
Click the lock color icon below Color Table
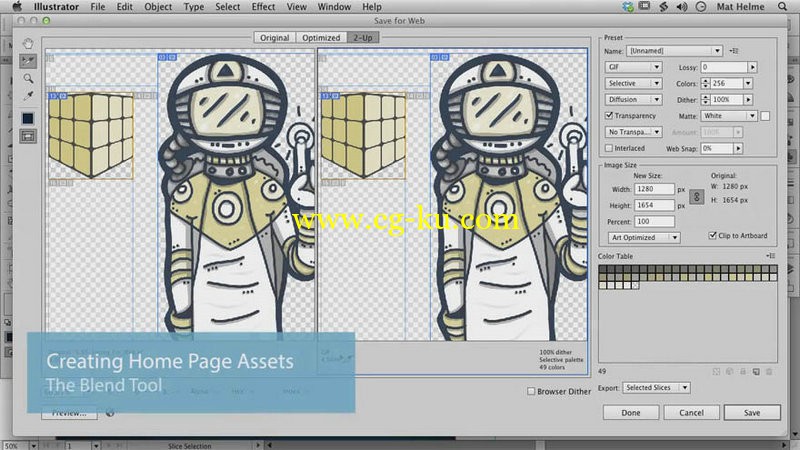743,371
